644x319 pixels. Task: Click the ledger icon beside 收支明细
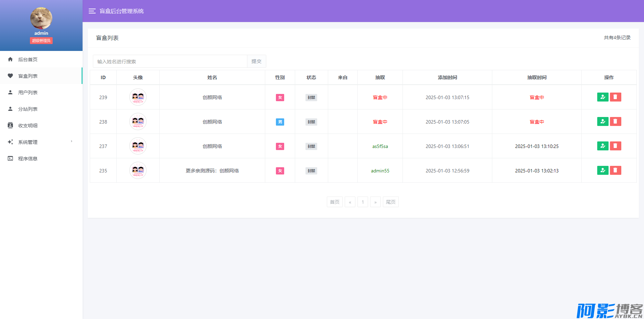tap(10, 125)
